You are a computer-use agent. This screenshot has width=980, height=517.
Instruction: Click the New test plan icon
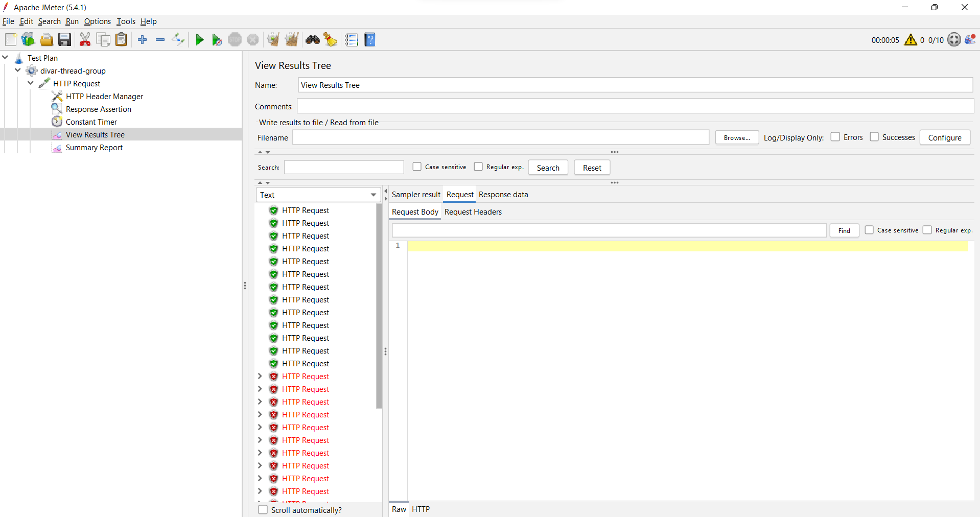tap(11, 40)
